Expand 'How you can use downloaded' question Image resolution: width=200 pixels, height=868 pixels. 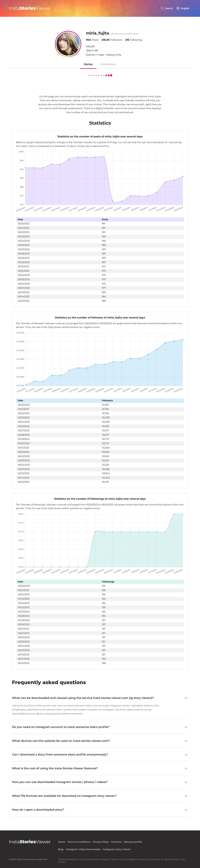(100, 782)
